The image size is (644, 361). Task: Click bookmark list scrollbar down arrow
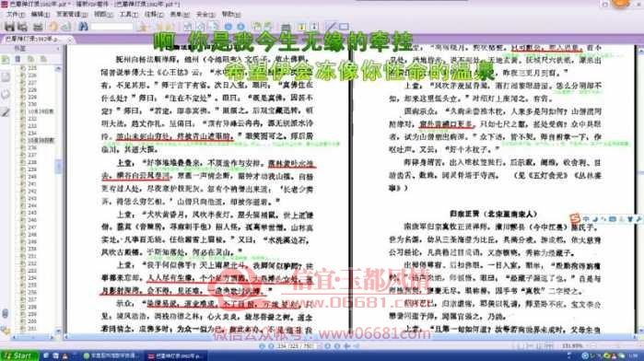point(58,331)
